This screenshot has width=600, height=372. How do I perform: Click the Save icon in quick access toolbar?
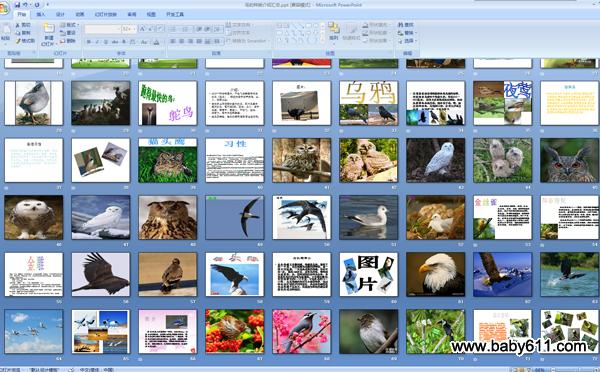pos(17,5)
